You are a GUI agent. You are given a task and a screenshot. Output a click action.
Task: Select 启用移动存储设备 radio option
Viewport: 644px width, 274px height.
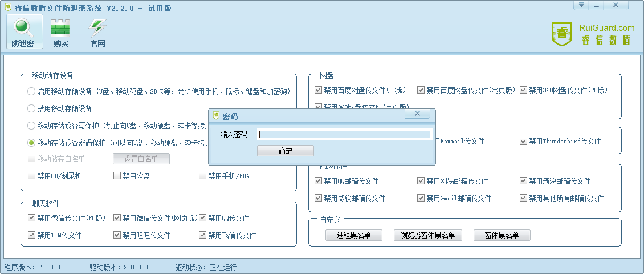(31, 91)
